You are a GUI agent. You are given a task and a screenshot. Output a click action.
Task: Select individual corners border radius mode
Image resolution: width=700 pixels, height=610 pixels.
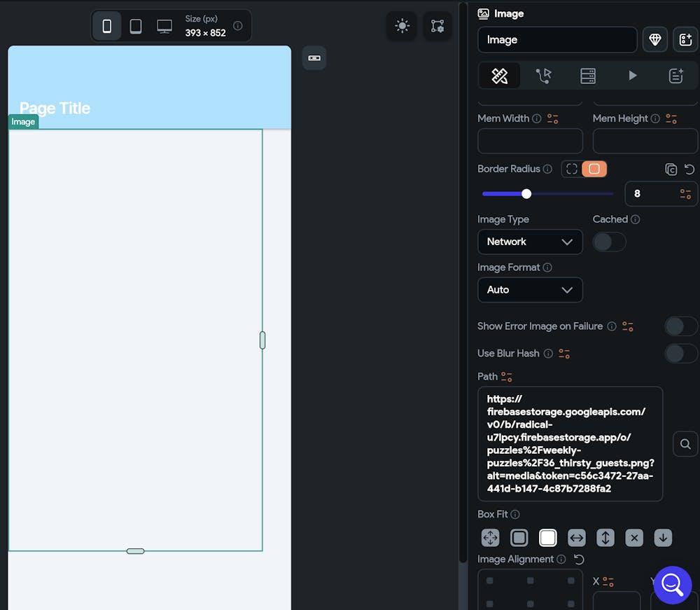pyautogui.click(x=572, y=169)
